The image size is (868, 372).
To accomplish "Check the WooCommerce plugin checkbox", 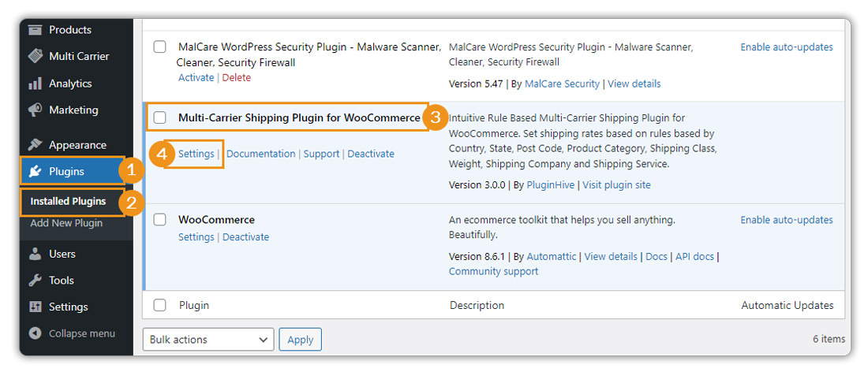I will tap(159, 219).
